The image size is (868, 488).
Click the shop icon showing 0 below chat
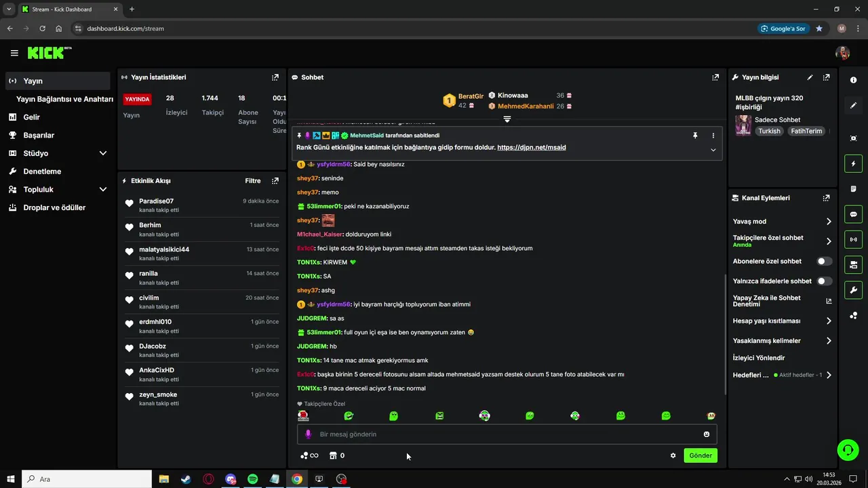click(337, 455)
